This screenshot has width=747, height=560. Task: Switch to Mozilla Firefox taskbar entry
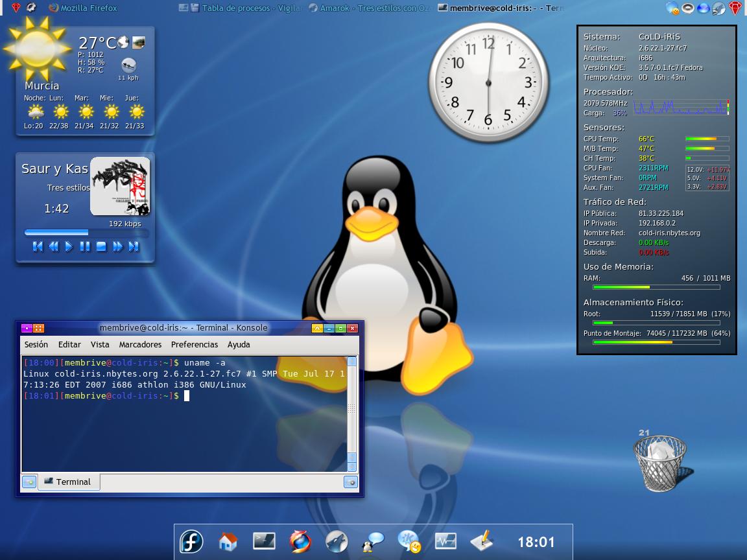[x=84, y=8]
